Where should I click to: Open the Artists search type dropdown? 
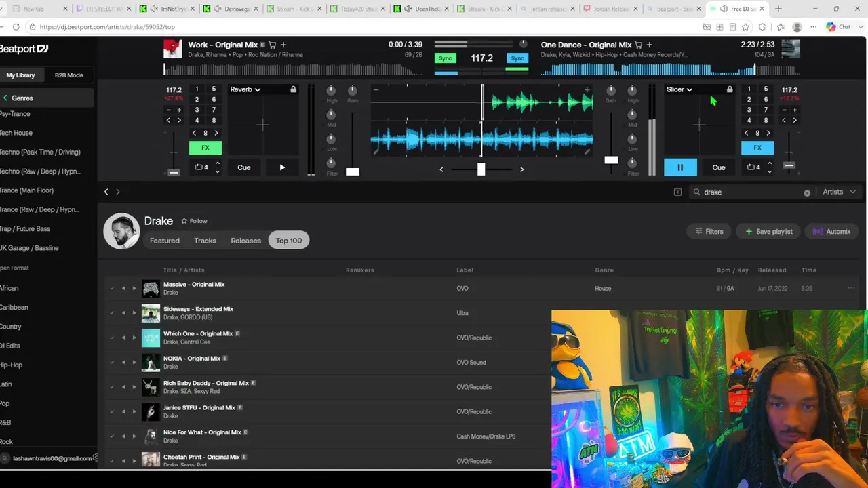pyautogui.click(x=838, y=192)
